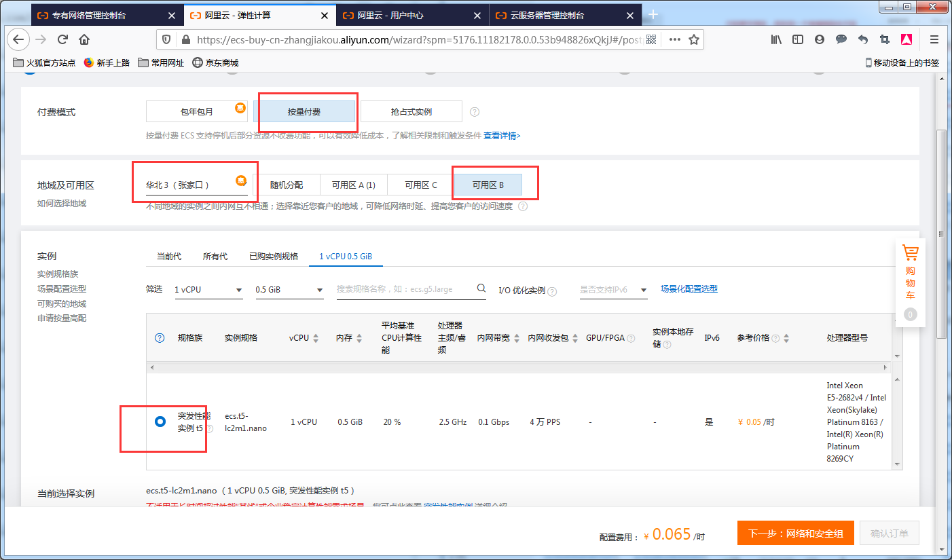The image size is (952, 560).
Task: Expand the 是否支持IPv6 dropdown
Action: point(613,290)
